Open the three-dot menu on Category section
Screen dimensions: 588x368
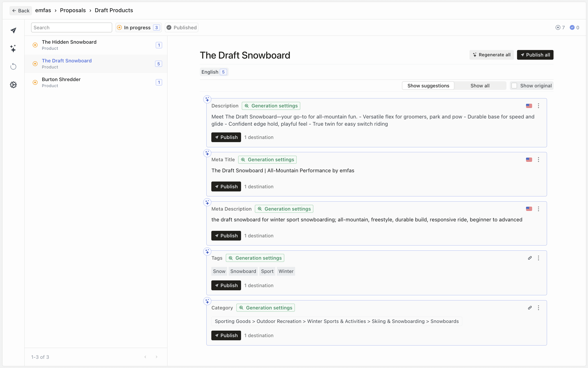539,307
